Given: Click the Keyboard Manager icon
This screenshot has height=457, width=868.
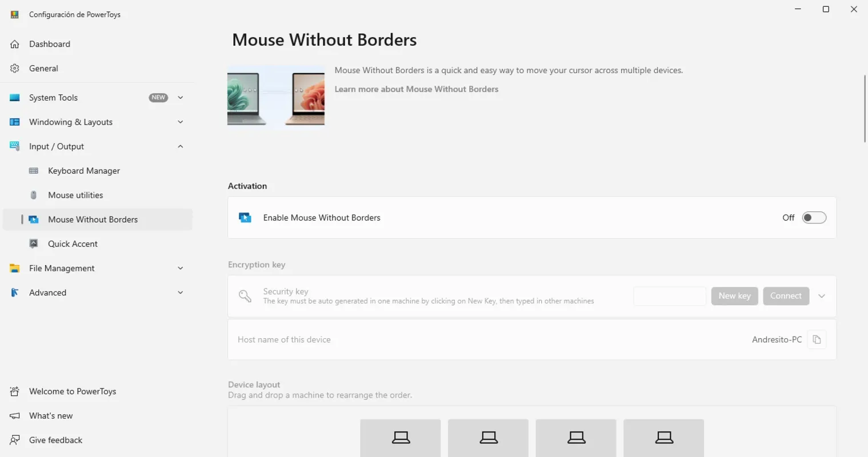Looking at the screenshot, I should point(34,171).
